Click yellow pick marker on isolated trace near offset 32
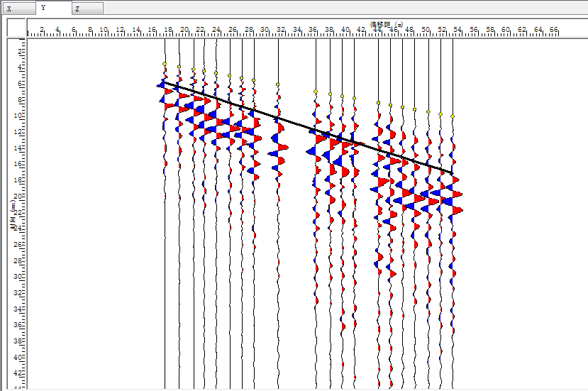Image resolution: width=588 pixels, height=391 pixels. pos(278,84)
